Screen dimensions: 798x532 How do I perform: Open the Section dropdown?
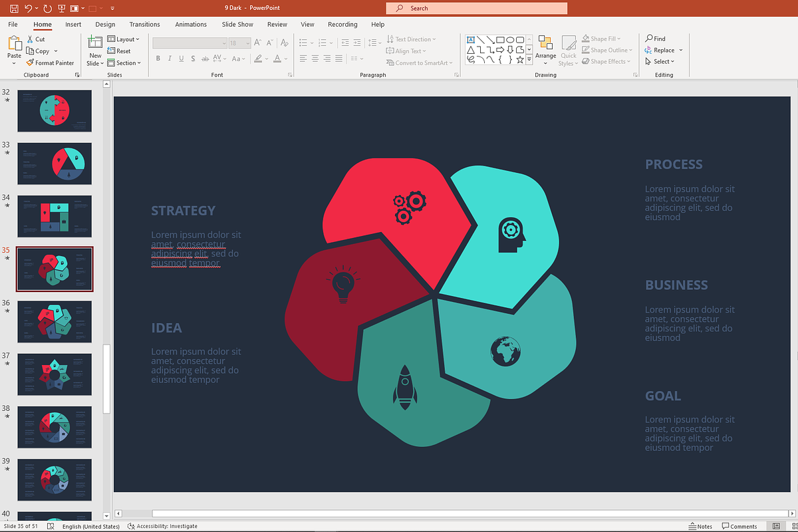point(124,63)
